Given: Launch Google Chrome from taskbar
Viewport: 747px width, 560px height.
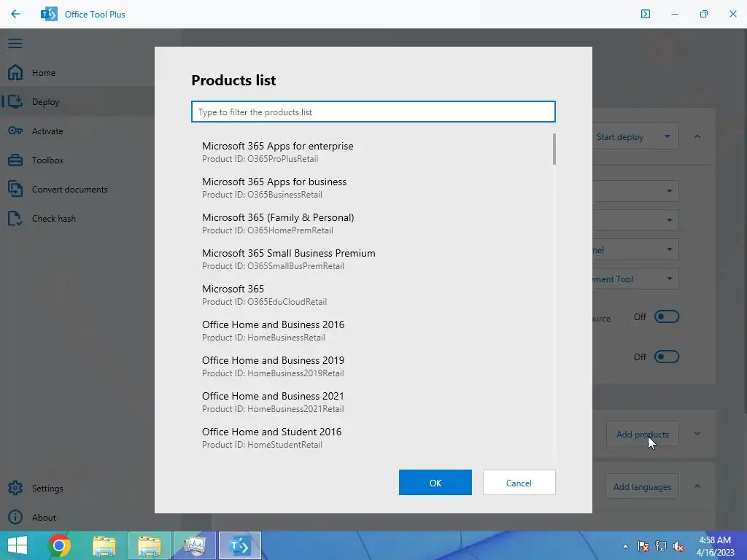Looking at the screenshot, I should (59, 545).
